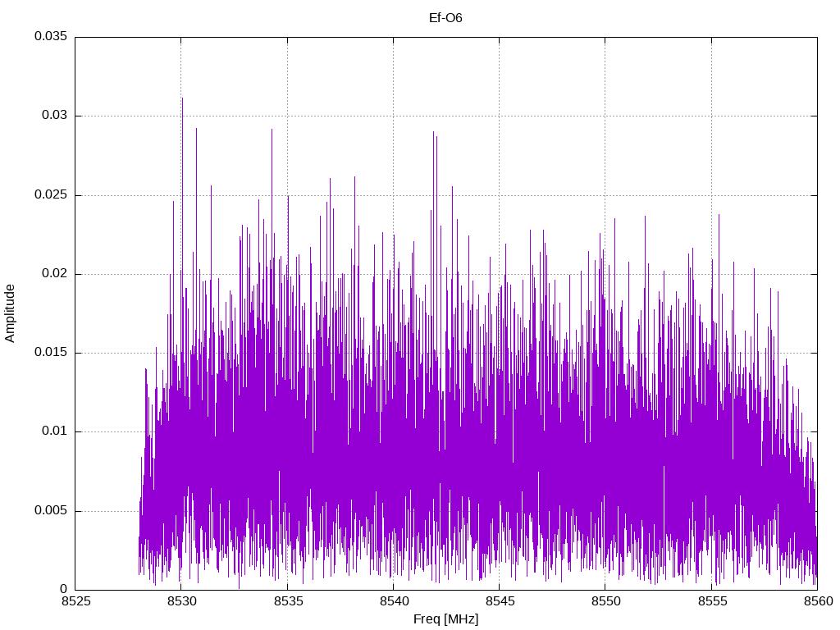
Task: Click the x-axis tick label 8550
Action: [x=606, y=601]
